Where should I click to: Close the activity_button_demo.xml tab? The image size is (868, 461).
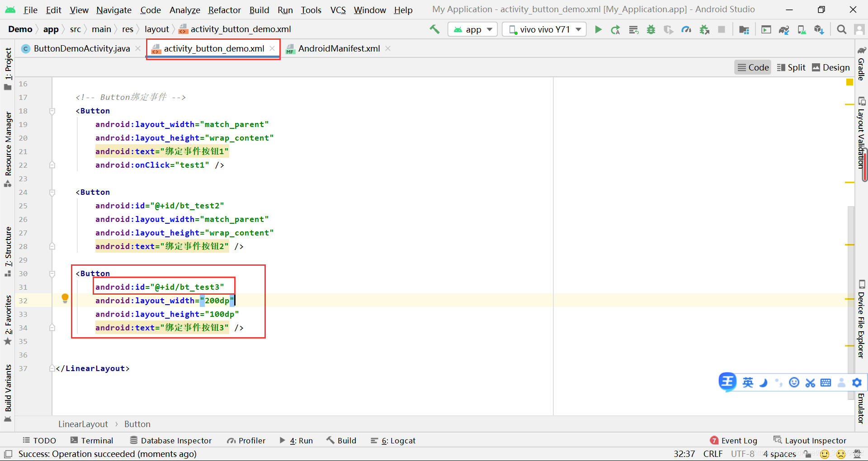click(272, 48)
